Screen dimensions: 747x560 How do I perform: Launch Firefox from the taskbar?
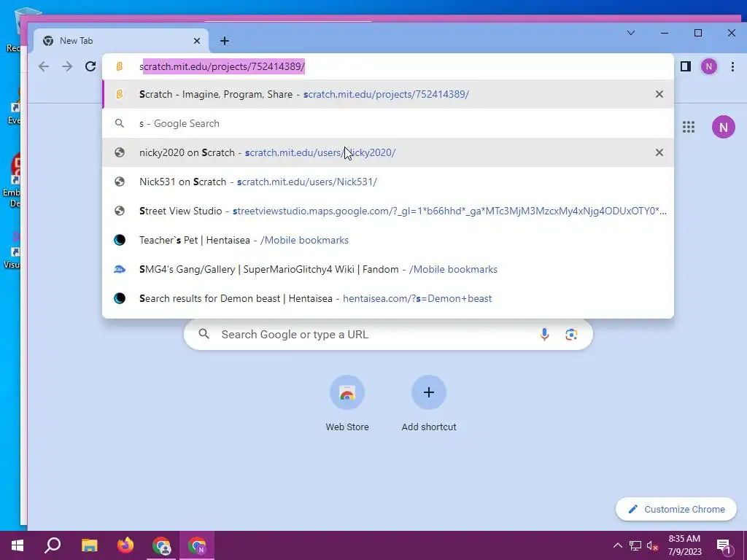(125, 545)
